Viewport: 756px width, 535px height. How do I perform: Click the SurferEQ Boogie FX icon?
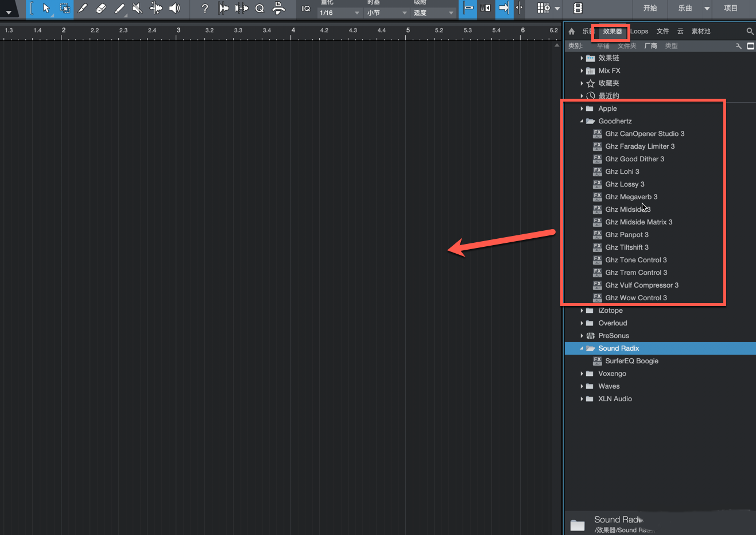[x=597, y=361]
